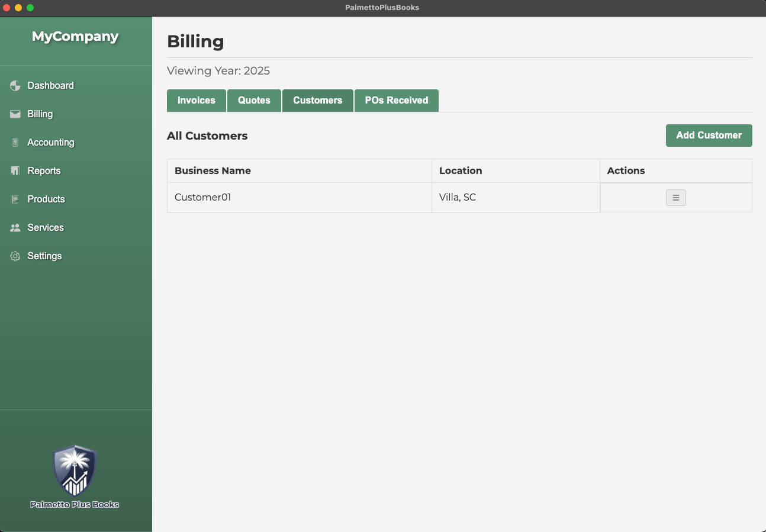Image resolution: width=766 pixels, height=532 pixels.
Task: Click the Billing envelope icon in sidebar
Action: [15, 114]
